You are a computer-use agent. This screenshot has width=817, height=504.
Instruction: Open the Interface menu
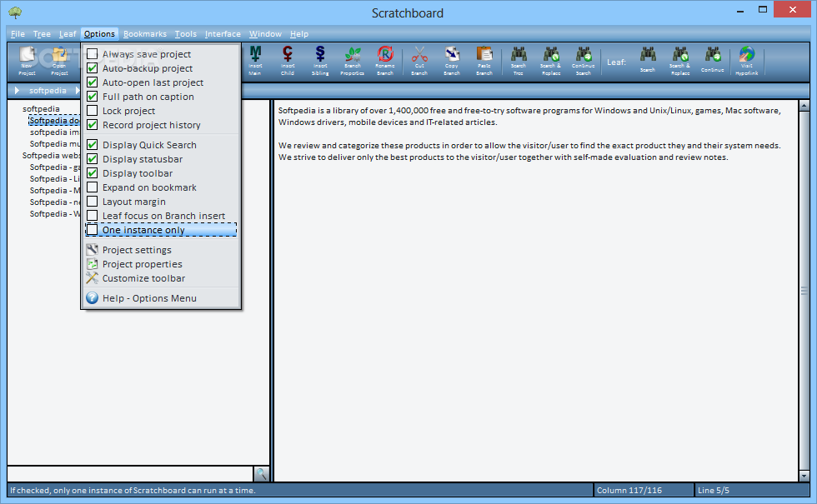[x=223, y=34]
